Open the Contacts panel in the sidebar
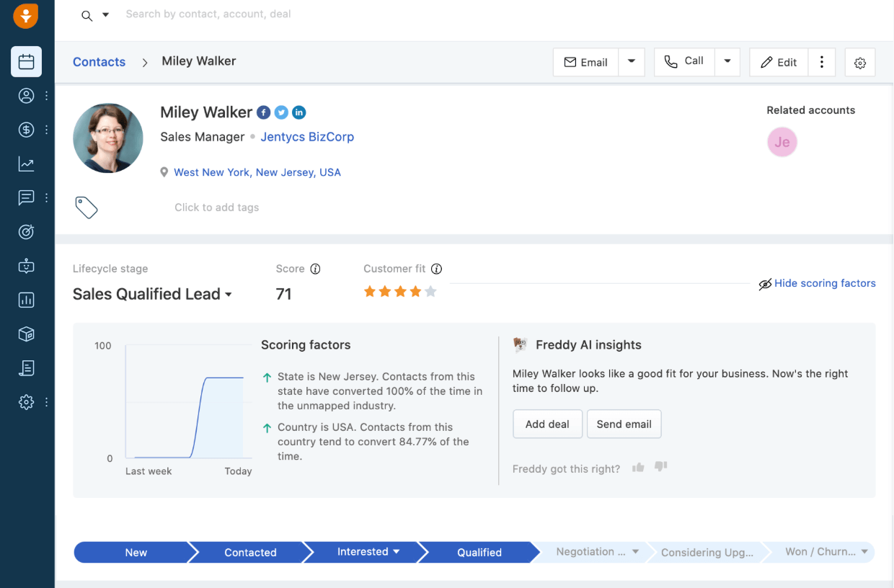This screenshot has width=894, height=588. 26,95
